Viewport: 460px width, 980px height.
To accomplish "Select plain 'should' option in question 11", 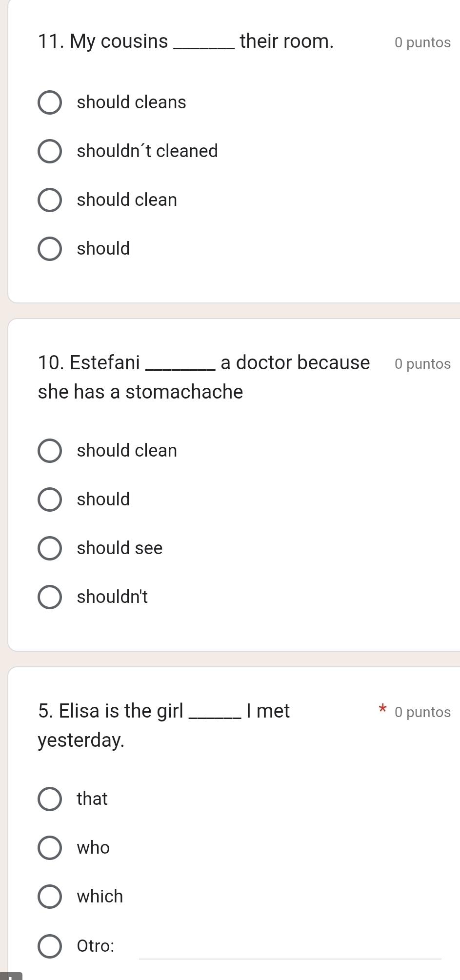I will [x=50, y=249].
